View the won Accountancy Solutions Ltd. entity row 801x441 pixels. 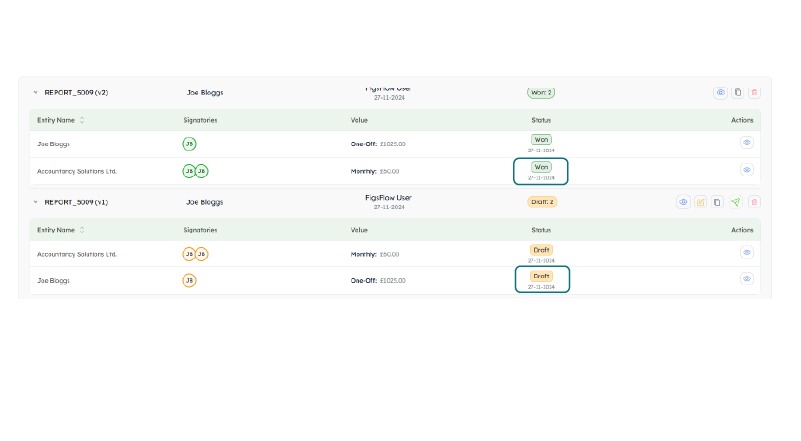746,171
